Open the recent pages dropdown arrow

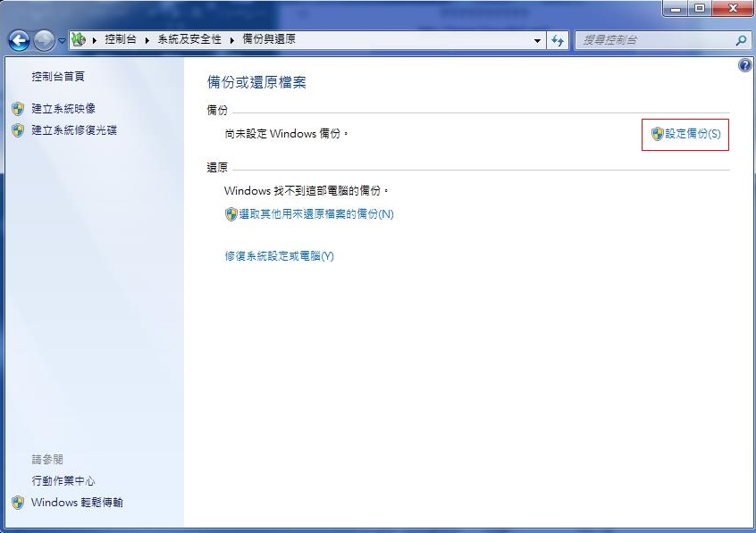62,41
